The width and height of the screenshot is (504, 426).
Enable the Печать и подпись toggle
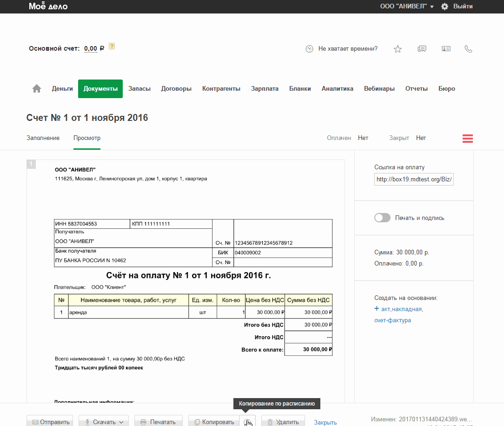pyautogui.click(x=382, y=218)
